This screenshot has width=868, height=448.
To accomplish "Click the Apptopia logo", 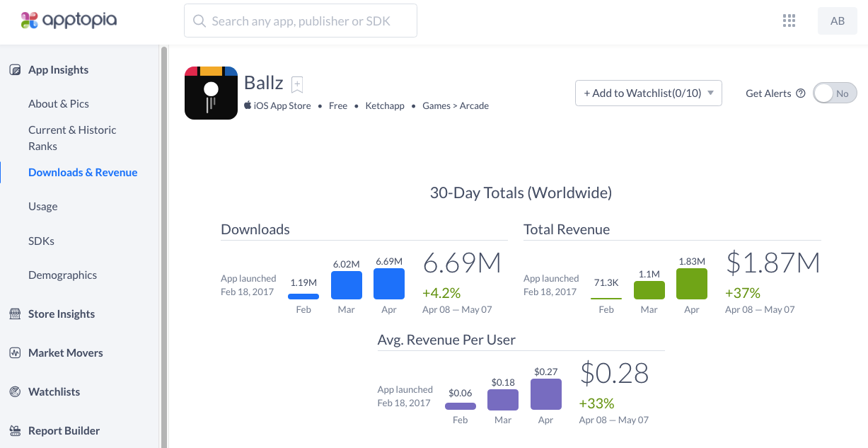I will [x=69, y=21].
